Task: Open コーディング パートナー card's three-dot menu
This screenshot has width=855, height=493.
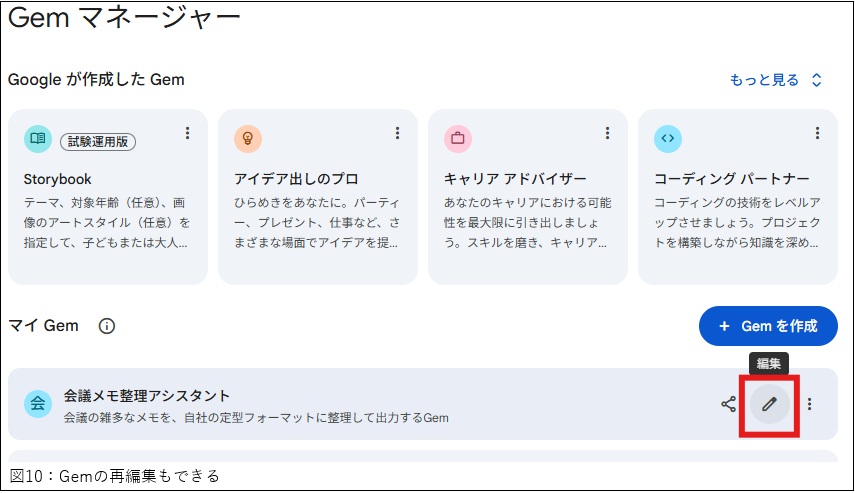Action: [817, 133]
